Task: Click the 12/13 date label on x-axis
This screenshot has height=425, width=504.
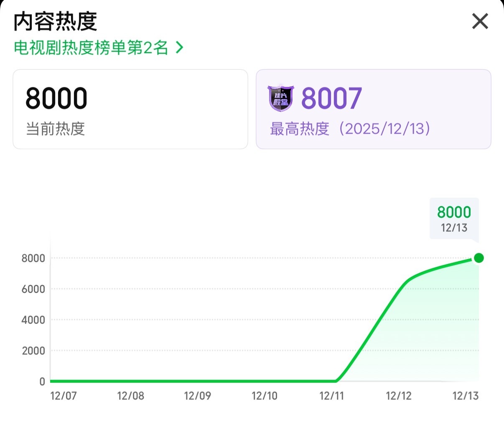Action: [466, 396]
